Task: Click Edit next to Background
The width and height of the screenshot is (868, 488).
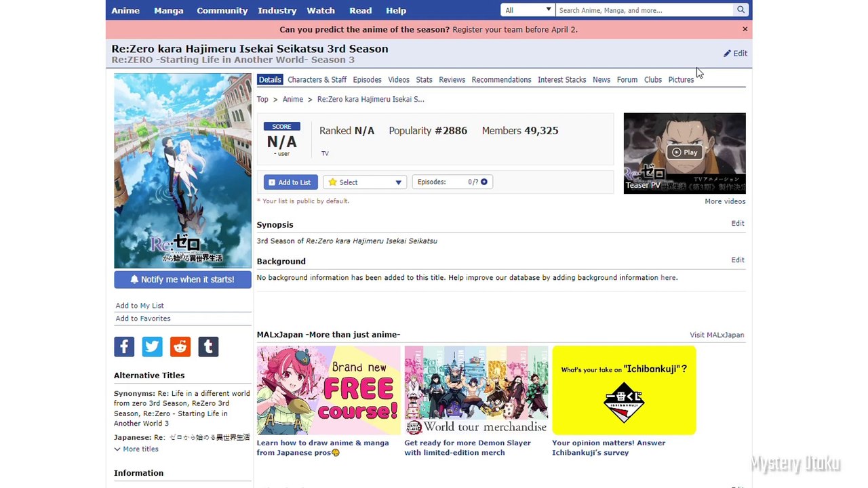Action: pyautogui.click(x=738, y=260)
